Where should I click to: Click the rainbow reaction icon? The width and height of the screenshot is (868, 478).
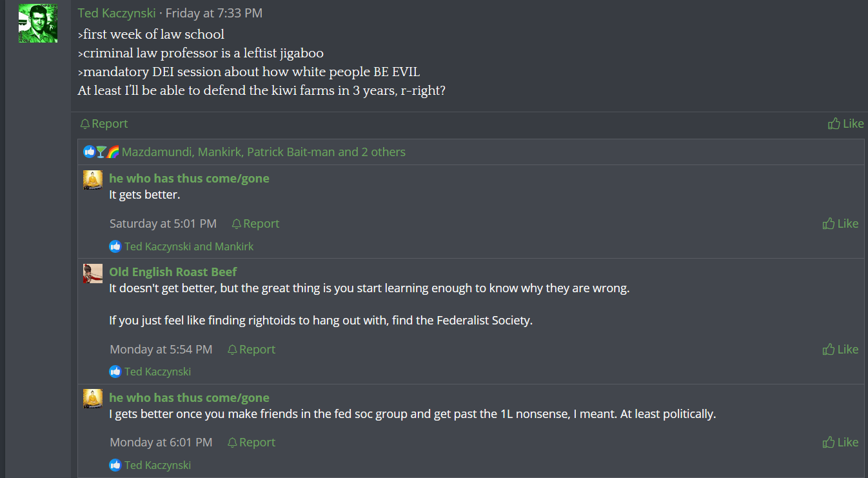pyautogui.click(x=113, y=152)
